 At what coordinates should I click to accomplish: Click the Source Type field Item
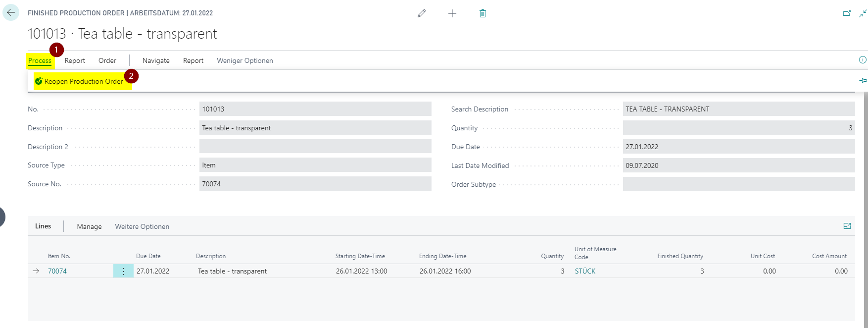click(315, 165)
